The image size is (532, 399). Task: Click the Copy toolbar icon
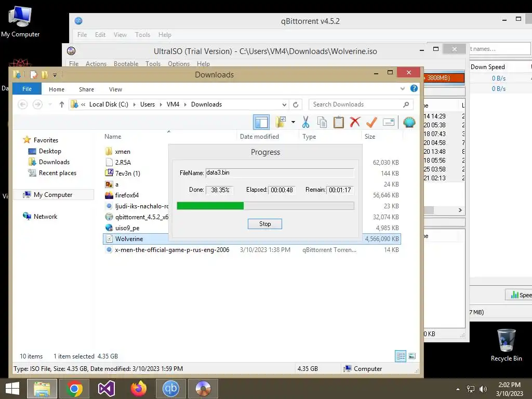tap(322, 122)
